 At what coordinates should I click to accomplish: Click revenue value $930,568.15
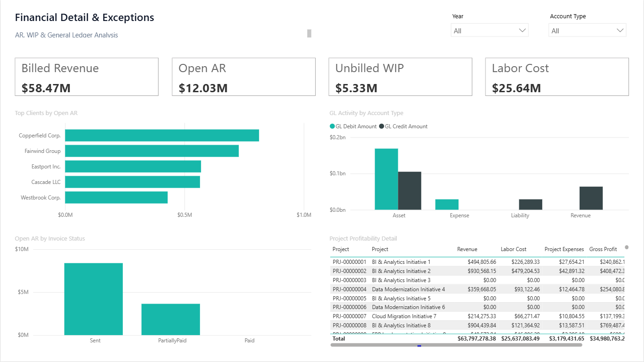[x=482, y=271]
